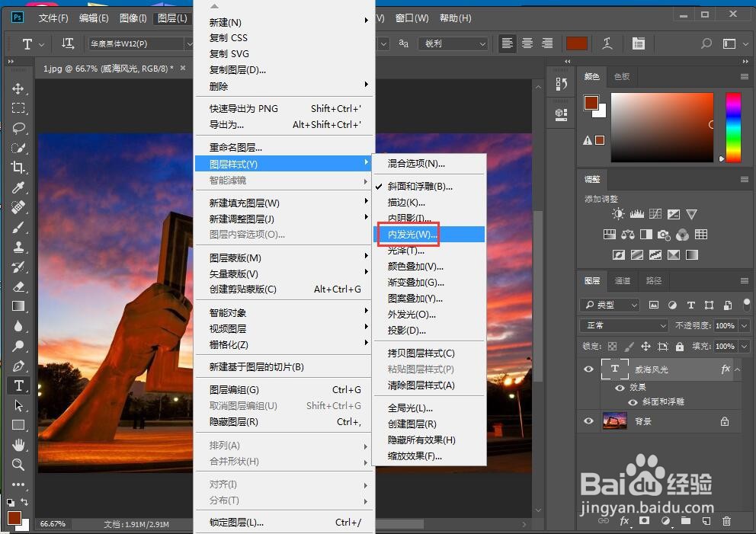Pick the Zoom tool

18,465
